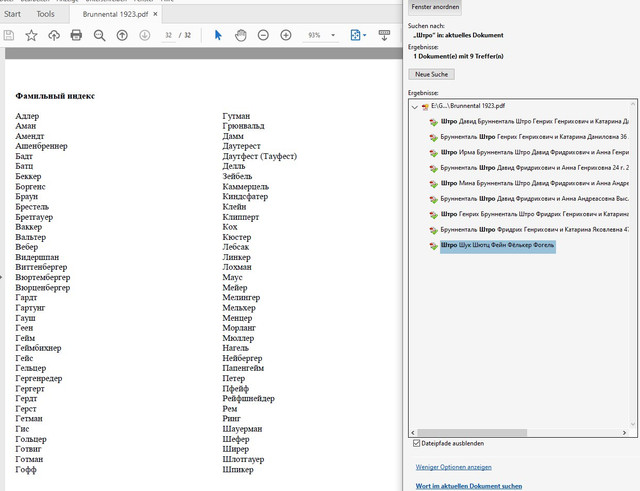This screenshot has width=640, height=491.
Task: Click the page number input field
Action: point(168,35)
